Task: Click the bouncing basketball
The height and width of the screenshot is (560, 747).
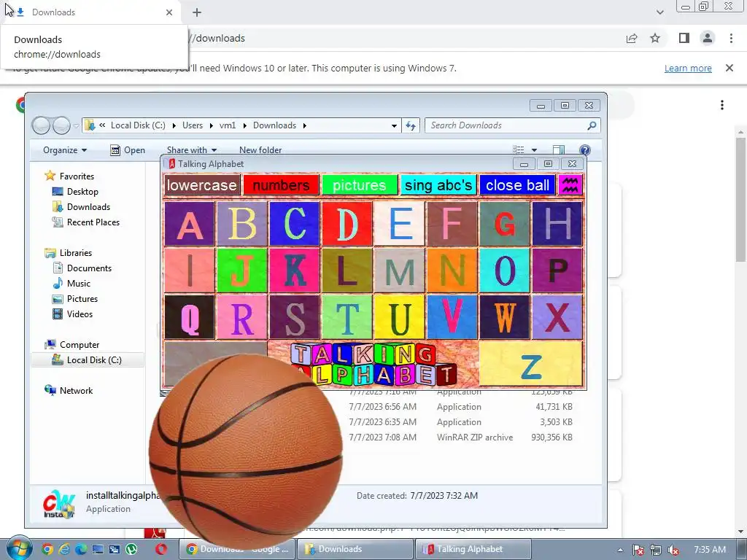Action: click(246, 452)
